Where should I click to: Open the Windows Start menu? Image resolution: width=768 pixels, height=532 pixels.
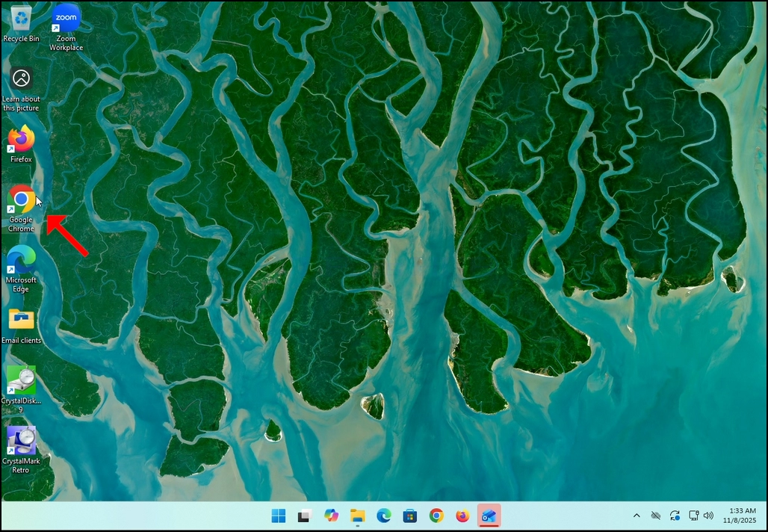(279, 516)
